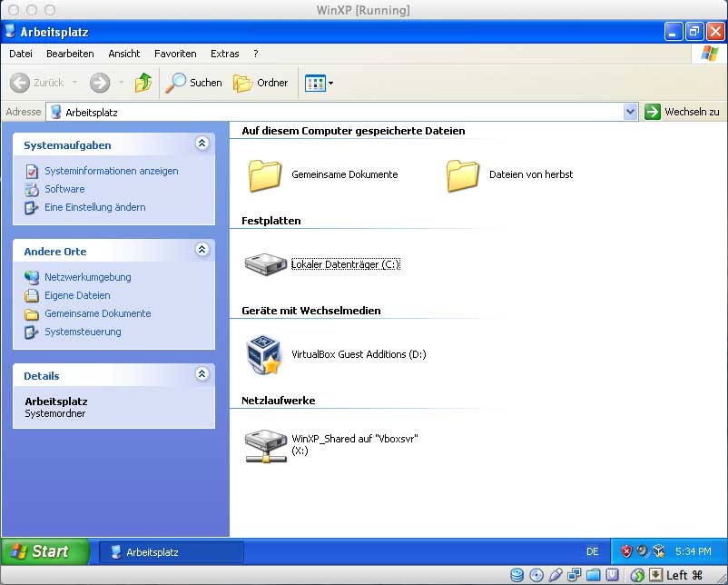Click the Arbeitsplatz icon in title bar
The image size is (728, 585).
pos(10,32)
